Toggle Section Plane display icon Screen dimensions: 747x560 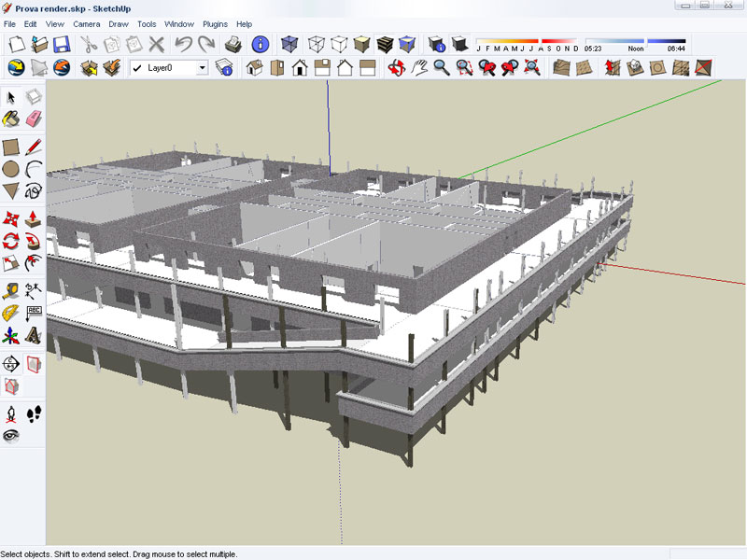tap(34, 363)
